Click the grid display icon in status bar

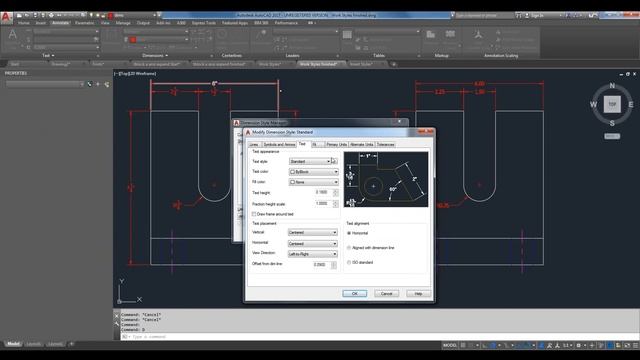pyautogui.click(x=463, y=345)
